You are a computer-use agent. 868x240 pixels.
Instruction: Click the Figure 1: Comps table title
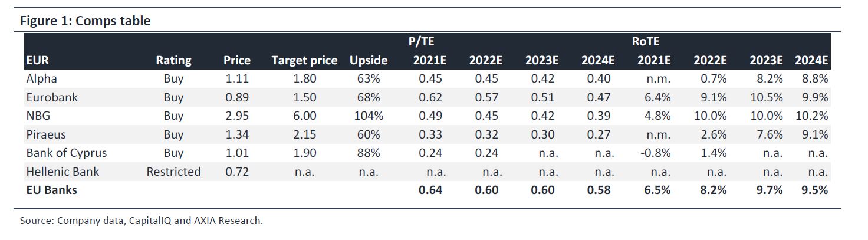coord(86,21)
